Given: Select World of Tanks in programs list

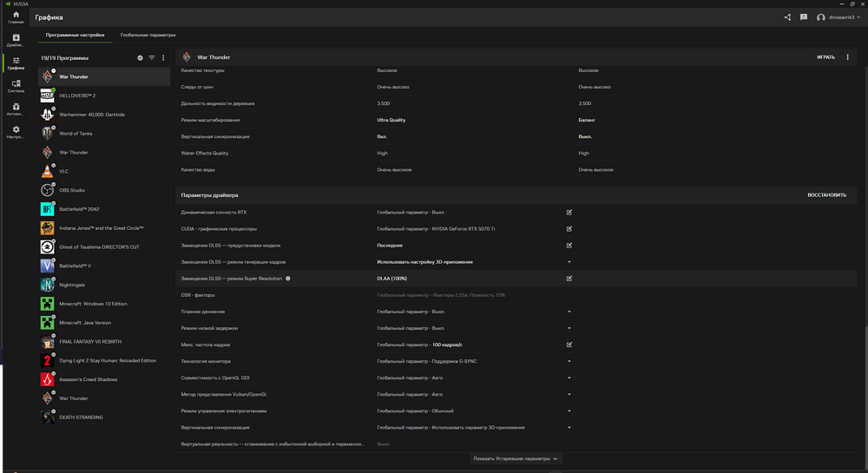Looking at the screenshot, I should (x=103, y=134).
